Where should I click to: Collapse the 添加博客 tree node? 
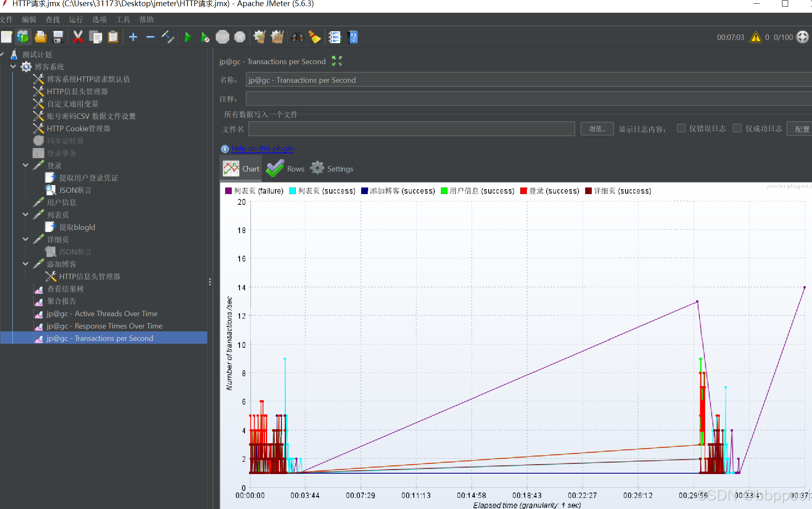[x=25, y=264]
